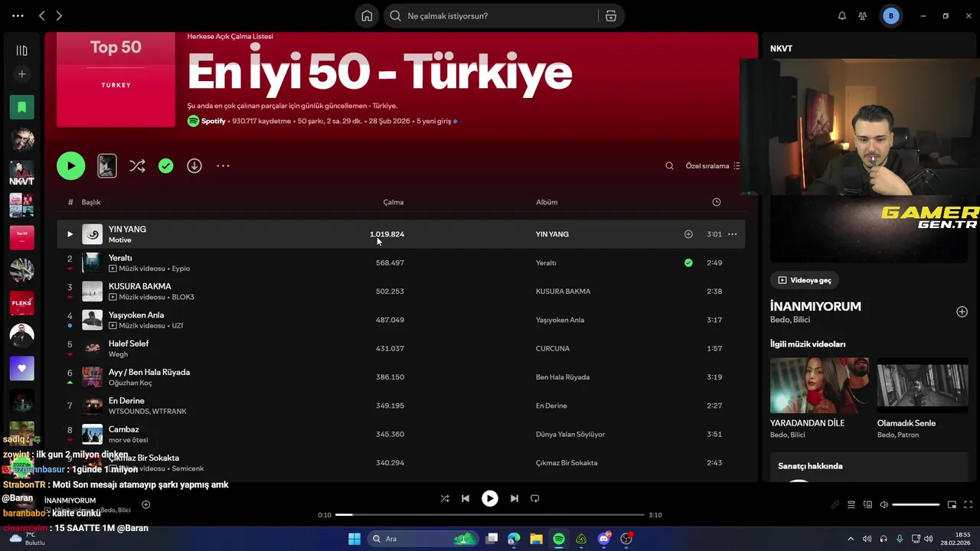Open the three-dots app menu at top-left
The image size is (980, 551).
tap(18, 16)
